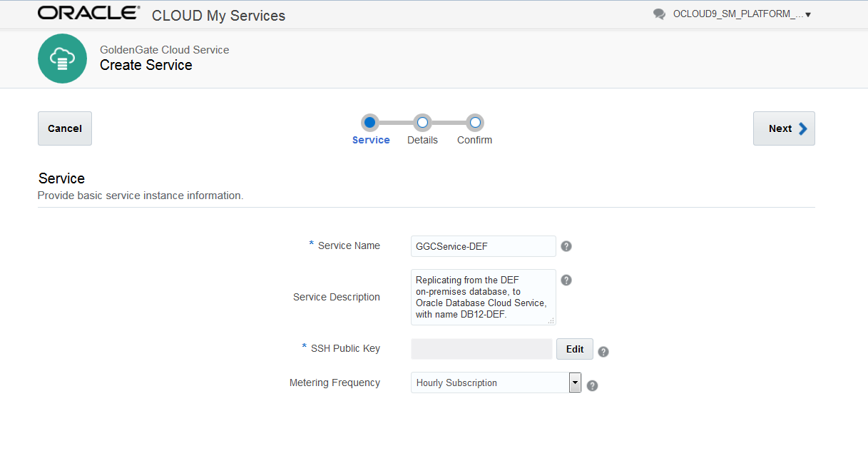
Task: Click Edit next to SSH Public Key
Action: click(x=574, y=349)
